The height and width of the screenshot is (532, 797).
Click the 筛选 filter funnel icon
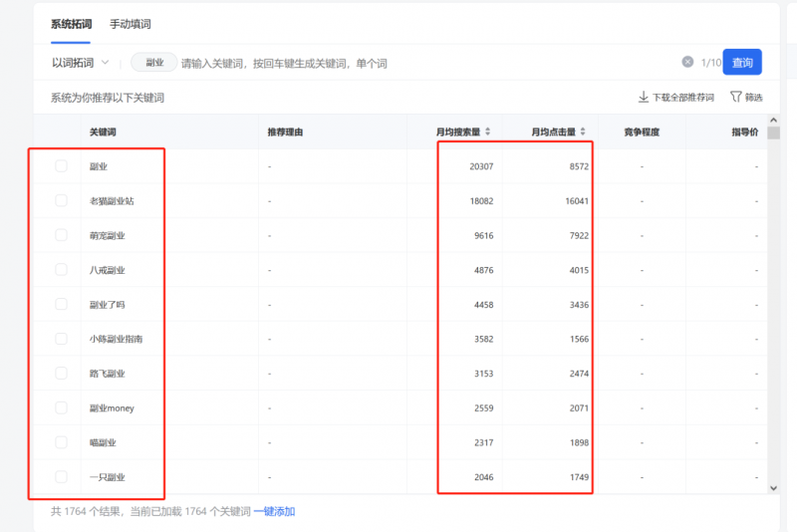[x=736, y=98]
